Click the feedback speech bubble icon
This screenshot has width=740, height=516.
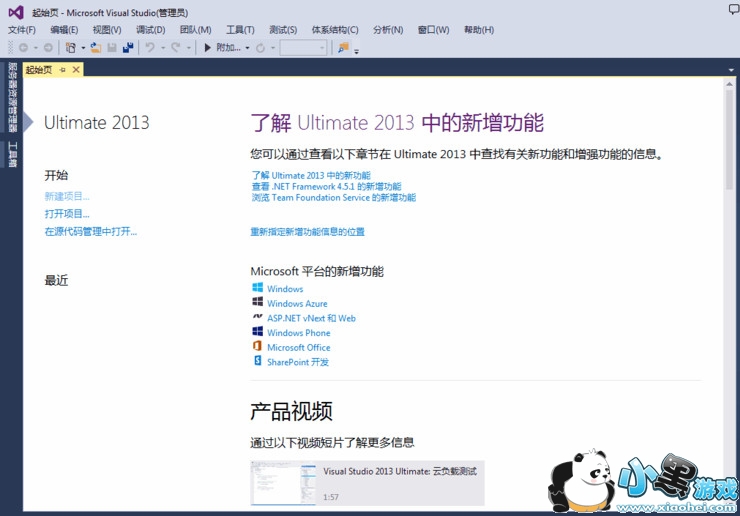734,8
